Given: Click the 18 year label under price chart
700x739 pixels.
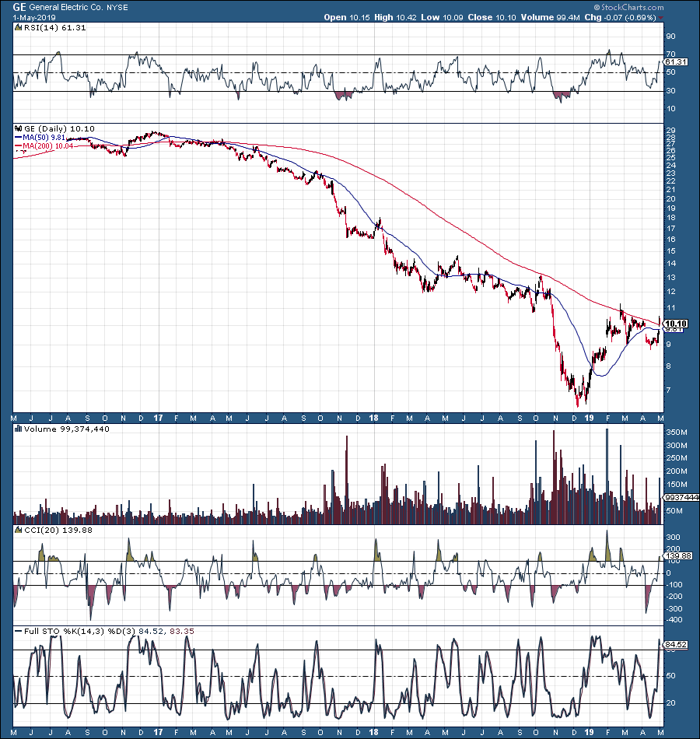Looking at the screenshot, I should click(x=373, y=418).
